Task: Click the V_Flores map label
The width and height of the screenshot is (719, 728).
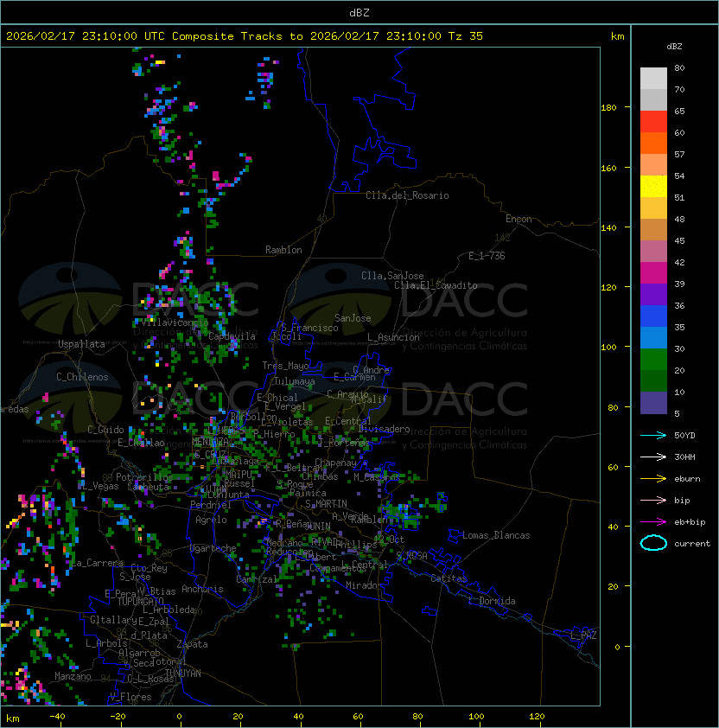Action: 130,697
